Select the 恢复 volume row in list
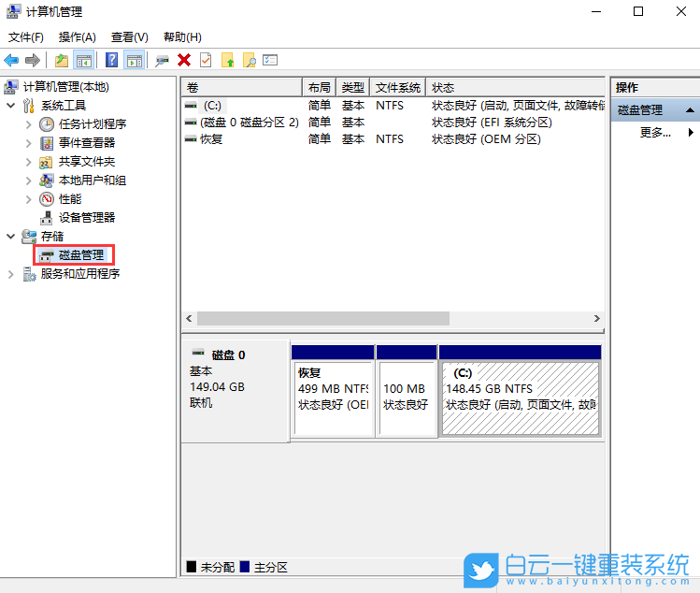 (393, 139)
